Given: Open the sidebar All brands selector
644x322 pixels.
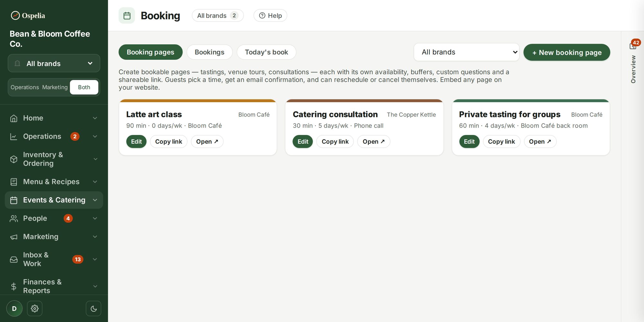Looking at the screenshot, I should [54, 63].
